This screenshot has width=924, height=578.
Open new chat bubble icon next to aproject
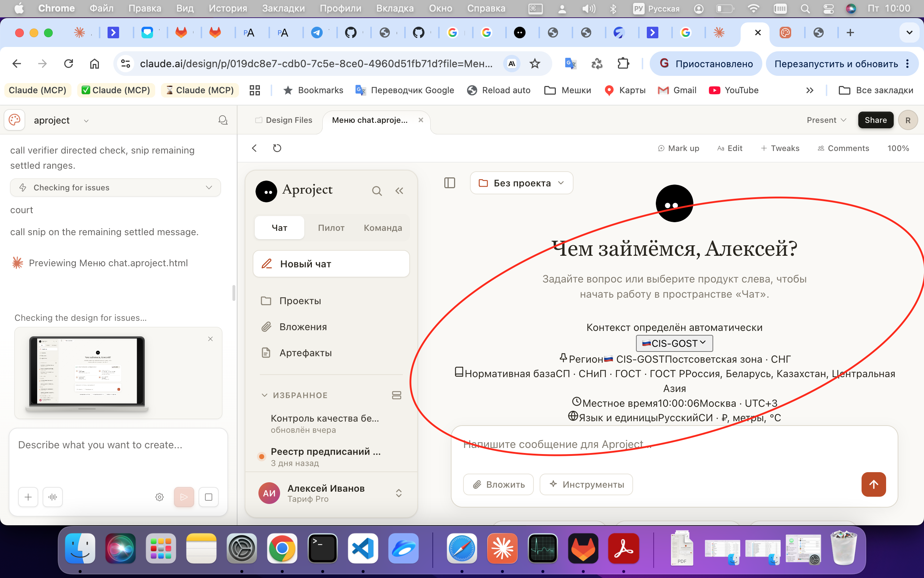pos(223,120)
